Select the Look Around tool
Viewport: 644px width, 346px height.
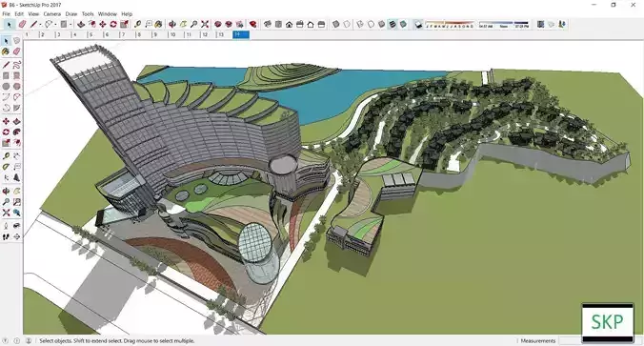point(16,226)
